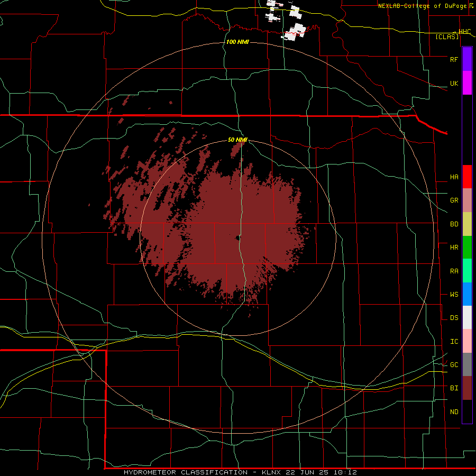Click the WS legend label
Viewport: 476px width, 476px height.
click(x=454, y=295)
